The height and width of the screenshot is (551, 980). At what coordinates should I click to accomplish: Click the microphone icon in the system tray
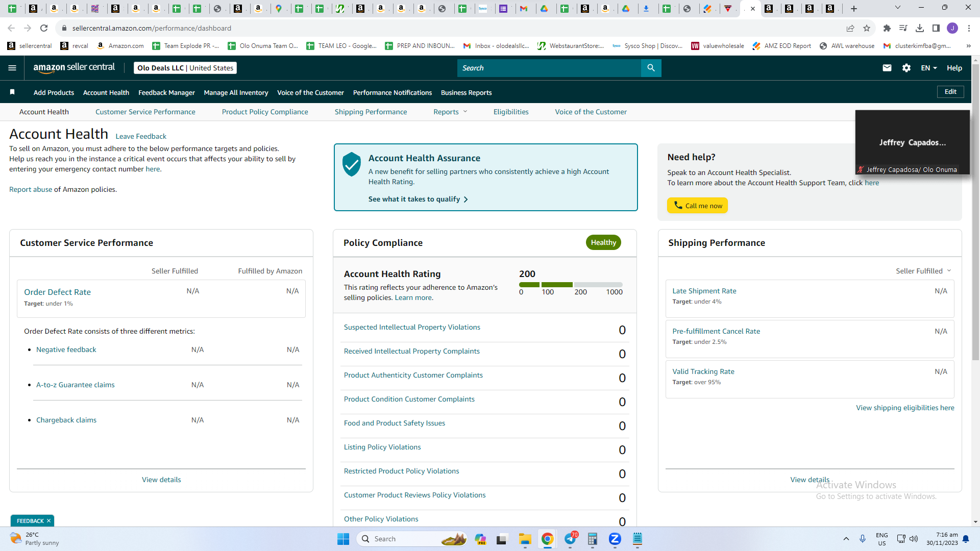pos(863,539)
